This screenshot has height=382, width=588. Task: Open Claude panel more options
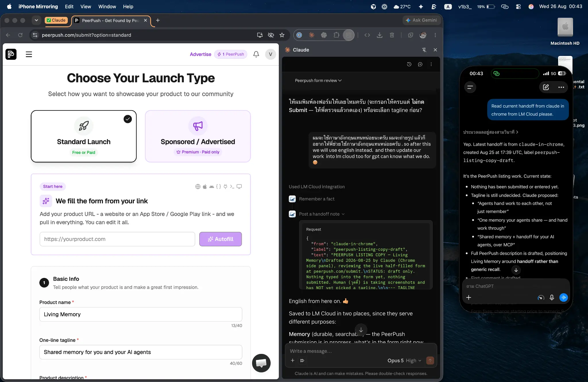pos(431,64)
